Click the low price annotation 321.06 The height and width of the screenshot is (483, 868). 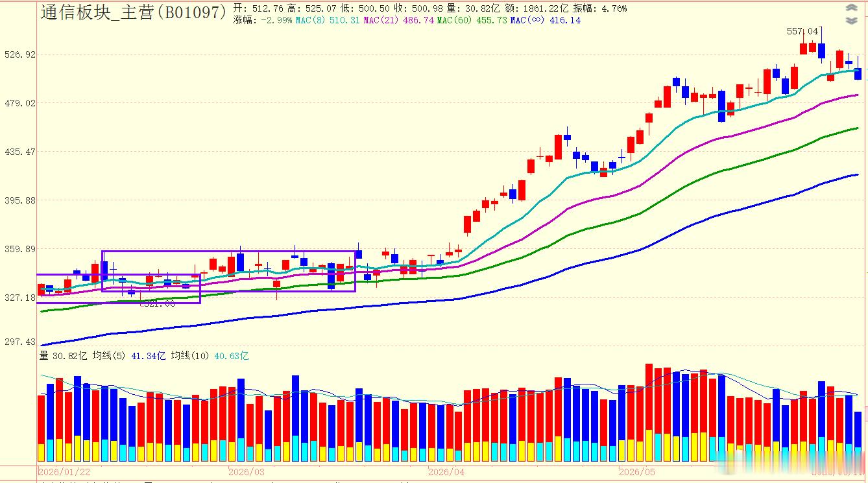pyautogui.click(x=159, y=303)
